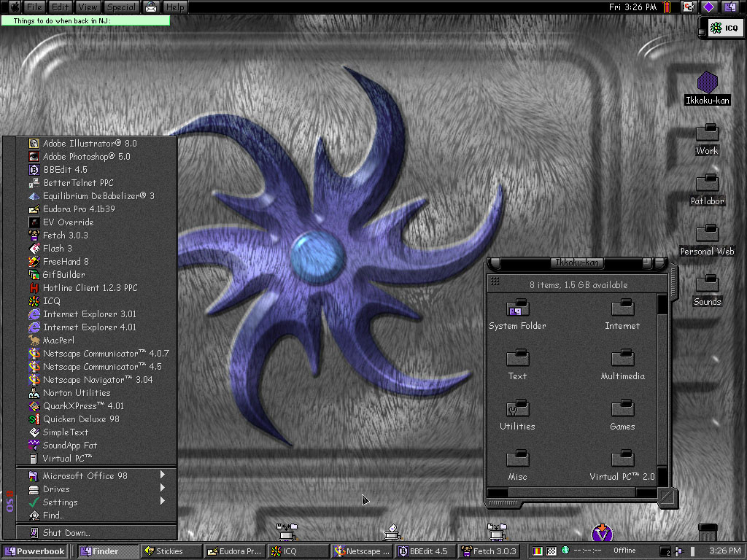747x560 pixels.
Task: Open the Utilities folder in Ikkoku-kan window
Action: click(517, 409)
